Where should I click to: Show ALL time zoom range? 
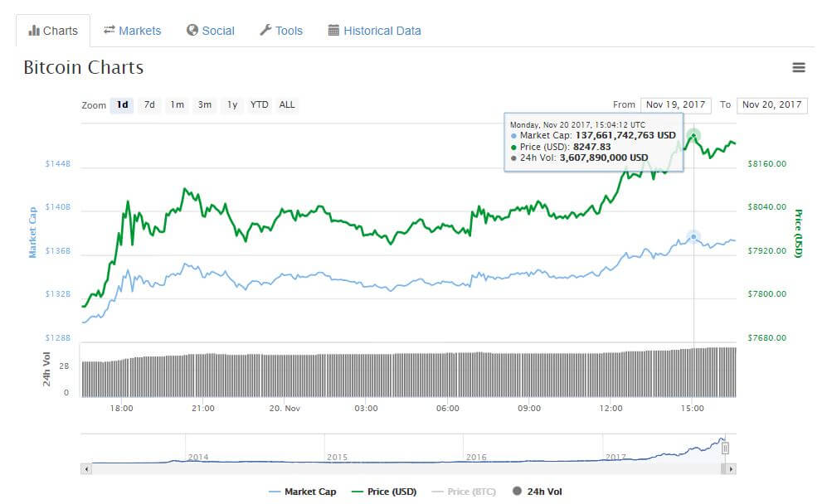click(x=287, y=105)
